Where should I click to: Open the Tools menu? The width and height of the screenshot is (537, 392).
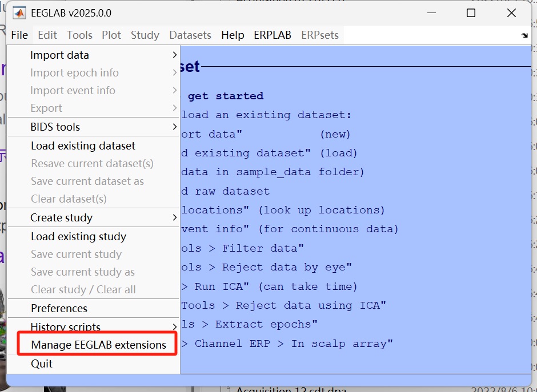[79, 35]
